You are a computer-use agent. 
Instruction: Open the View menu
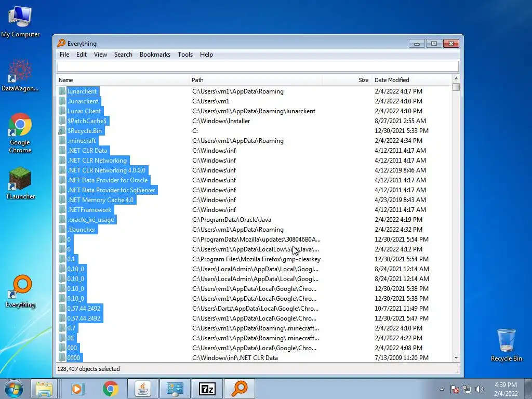[100, 54]
